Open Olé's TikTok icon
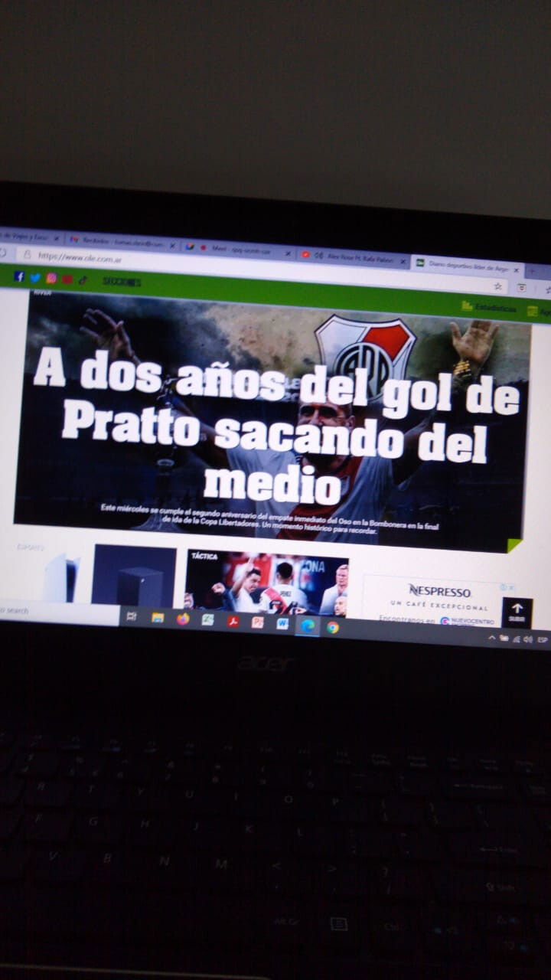The width and height of the screenshot is (551, 980). [83, 279]
